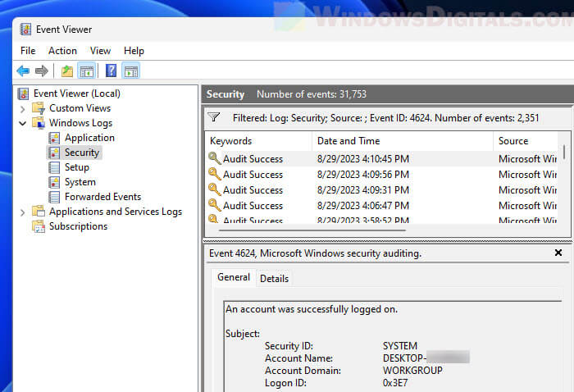Close the Event 4624 preview pane
The width and height of the screenshot is (574, 392).
(558, 253)
